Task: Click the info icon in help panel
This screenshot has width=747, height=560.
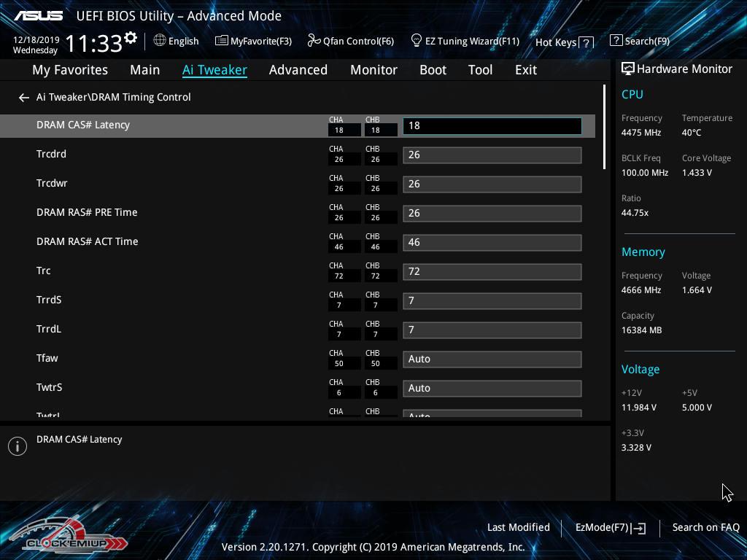Action: [18, 446]
